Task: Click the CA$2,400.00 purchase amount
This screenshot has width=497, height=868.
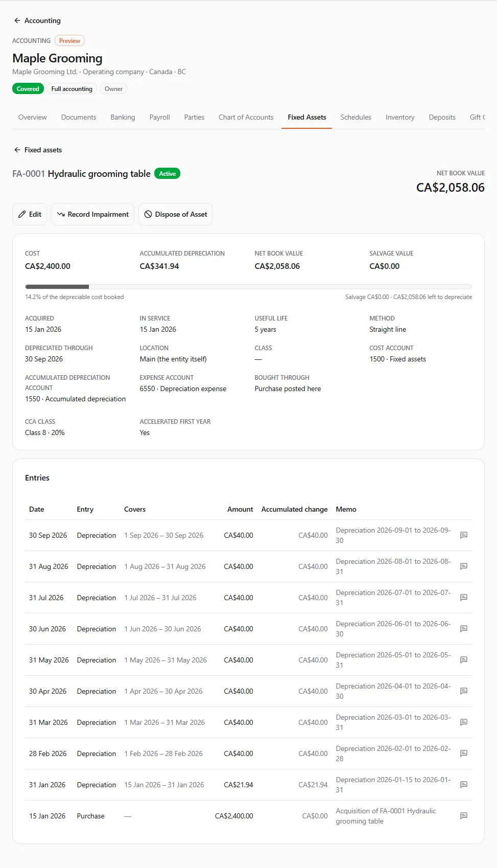Action: pos(234,816)
